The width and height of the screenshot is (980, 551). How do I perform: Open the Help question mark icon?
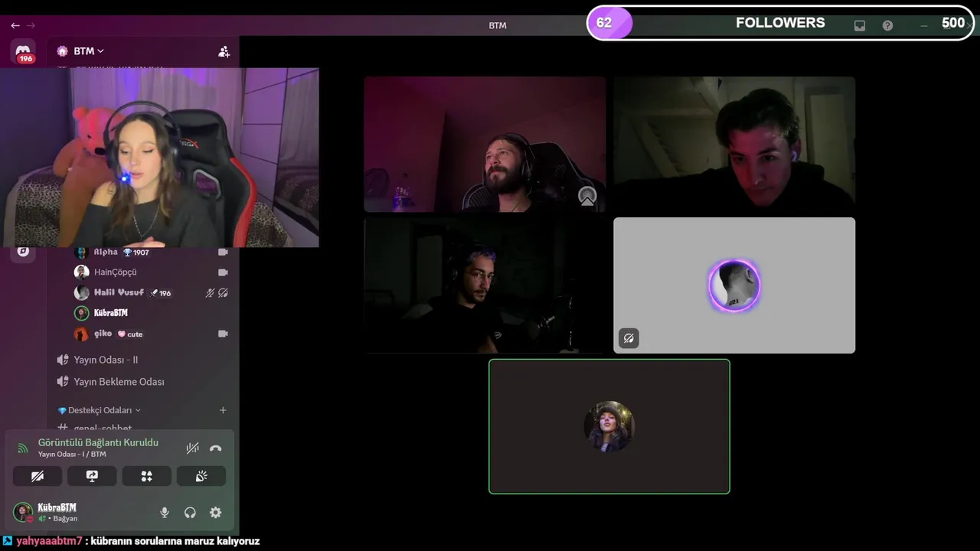[887, 25]
